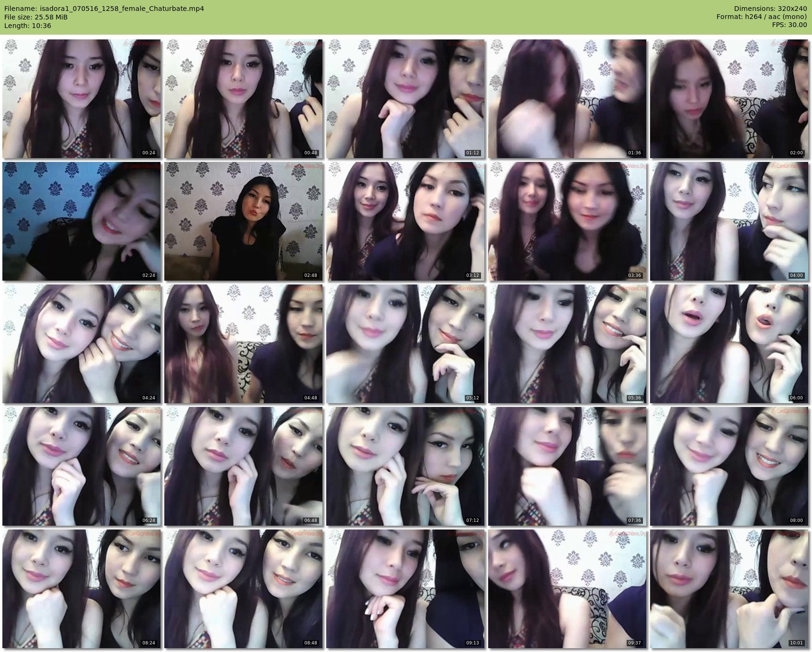This screenshot has height=652, width=812.
Task: Open the thumbnail at 04:48
Action: click(x=244, y=344)
